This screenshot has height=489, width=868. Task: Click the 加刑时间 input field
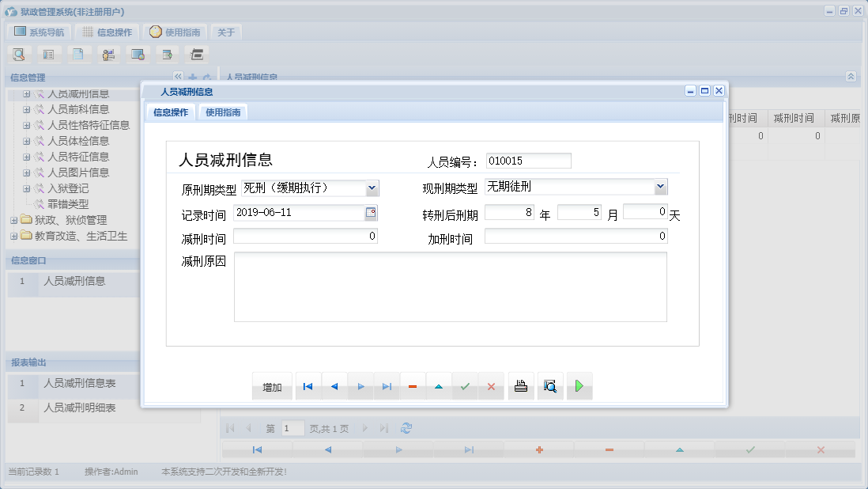point(576,237)
